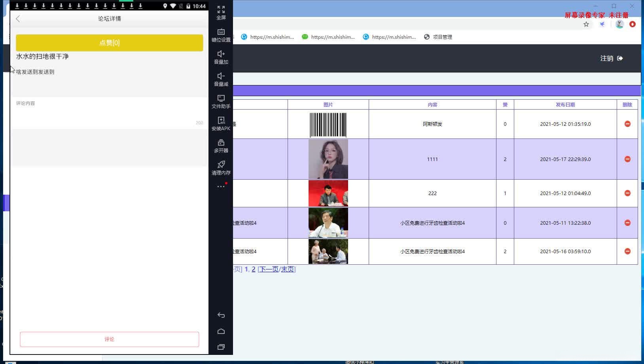
Task: Submit comment with the 评论 button
Action: (x=110, y=339)
